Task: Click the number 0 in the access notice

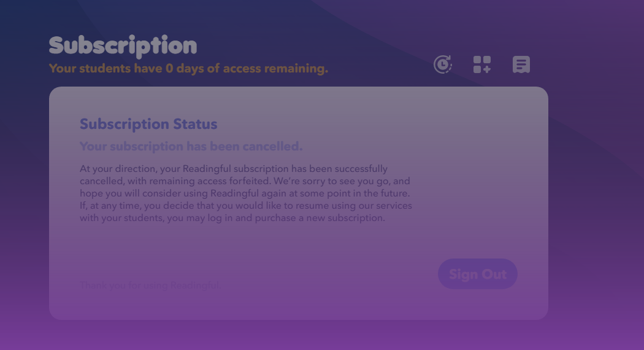Action: tap(169, 68)
